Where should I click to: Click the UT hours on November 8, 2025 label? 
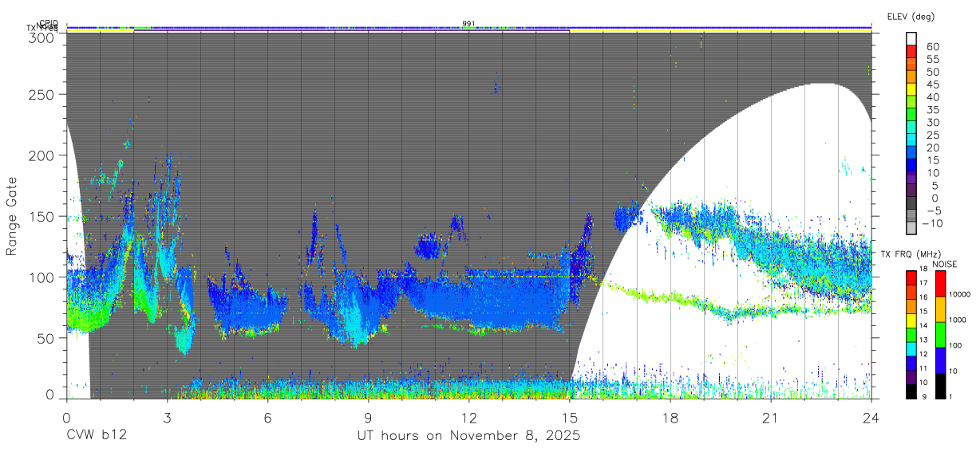[x=468, y=436]
